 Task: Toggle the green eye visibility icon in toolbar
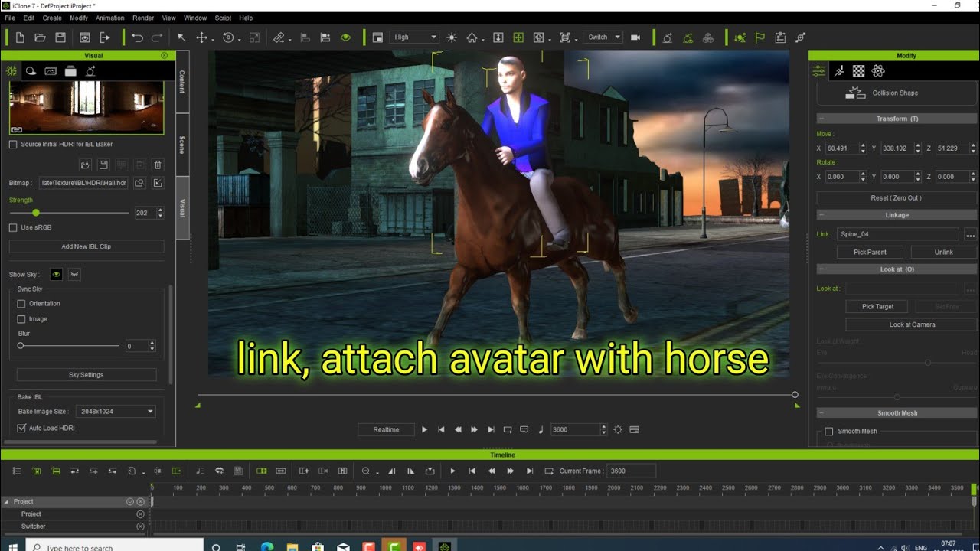point(345,37)
